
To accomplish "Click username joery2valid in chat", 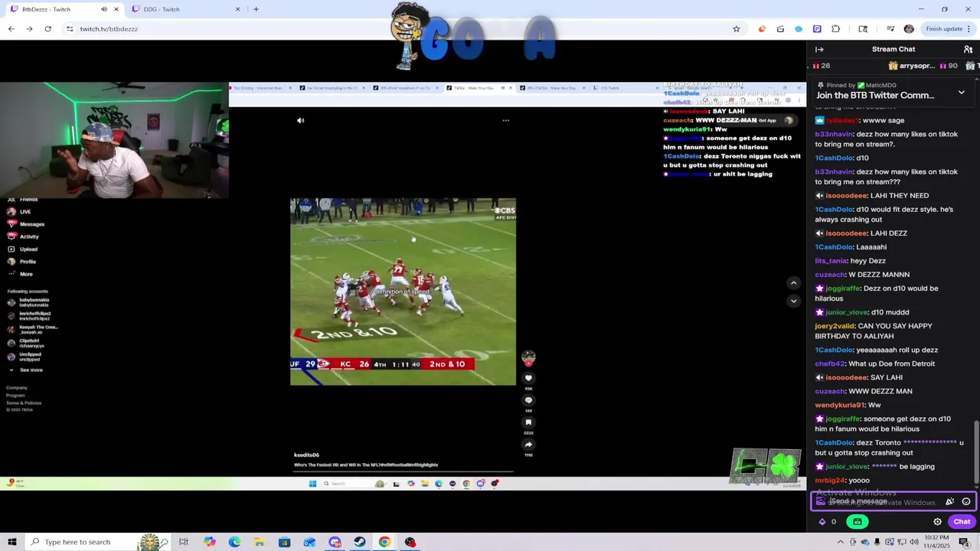I will (x=835, y=326).
